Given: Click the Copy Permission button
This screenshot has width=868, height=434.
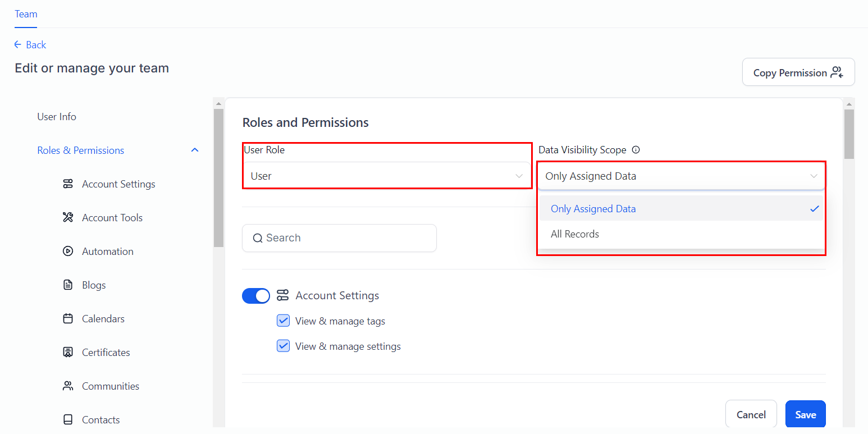Looking at the screenshot, I should (798, 72).
